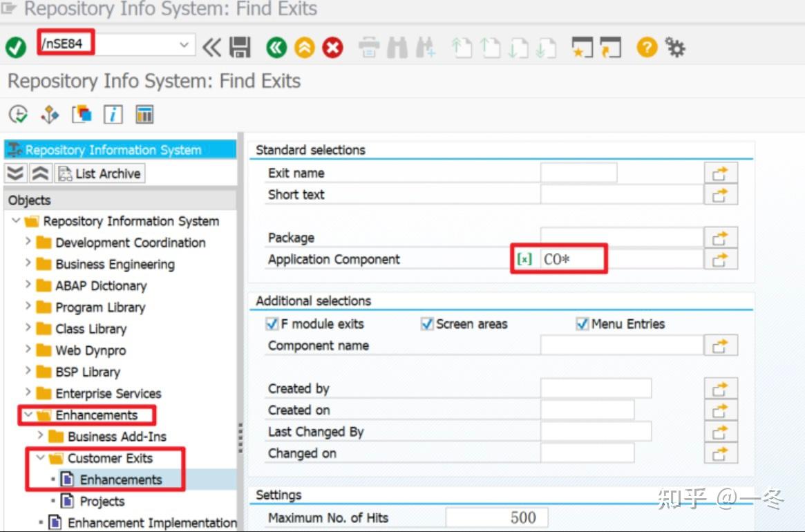Click the Print icon
The image size is (805, 532).
coord(370,47)
